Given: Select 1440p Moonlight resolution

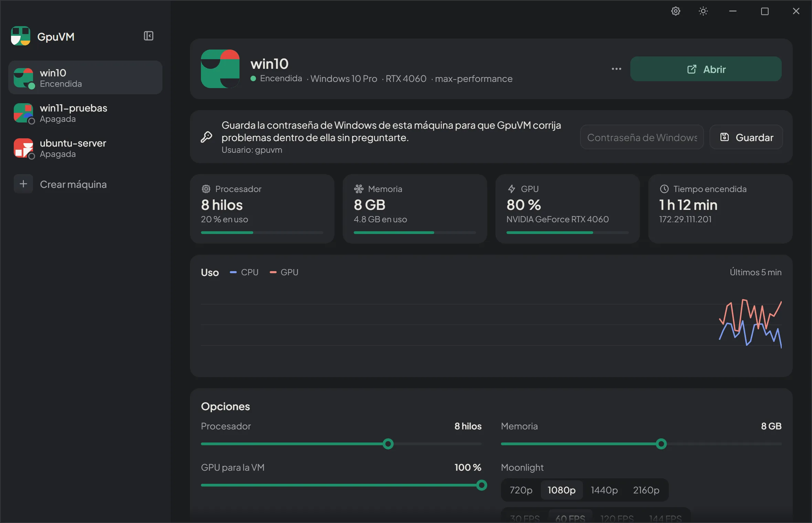Looking at the screenshot, I should coord(604,490).
